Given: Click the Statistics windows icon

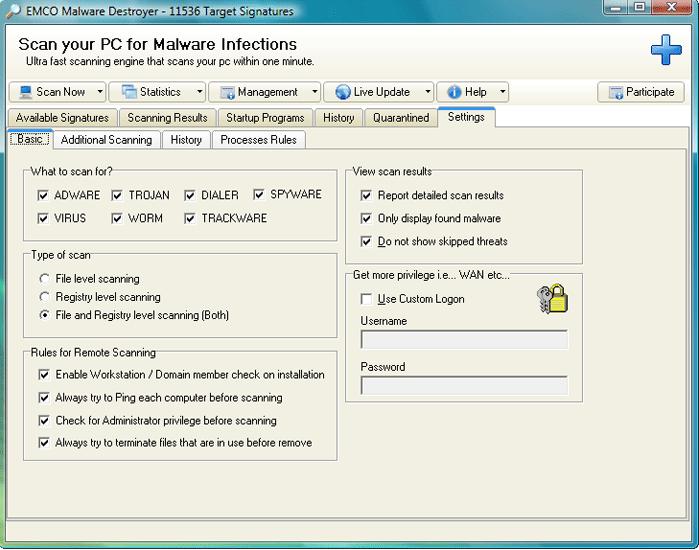Looking at the screenshot, I should point(129,92).
